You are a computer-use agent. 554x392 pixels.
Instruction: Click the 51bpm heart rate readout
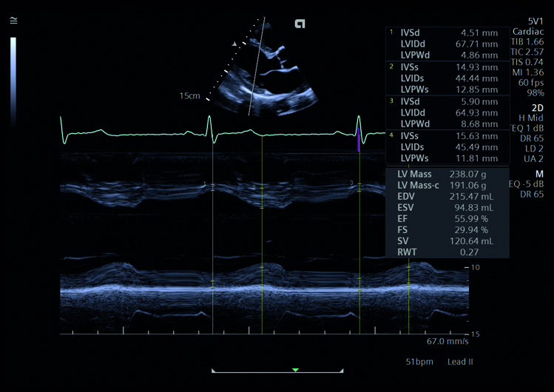coord(419,362)
